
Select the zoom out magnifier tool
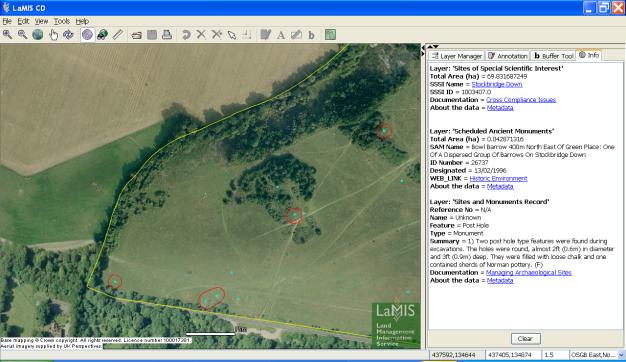pyautogui.click(x=22, y=35)
